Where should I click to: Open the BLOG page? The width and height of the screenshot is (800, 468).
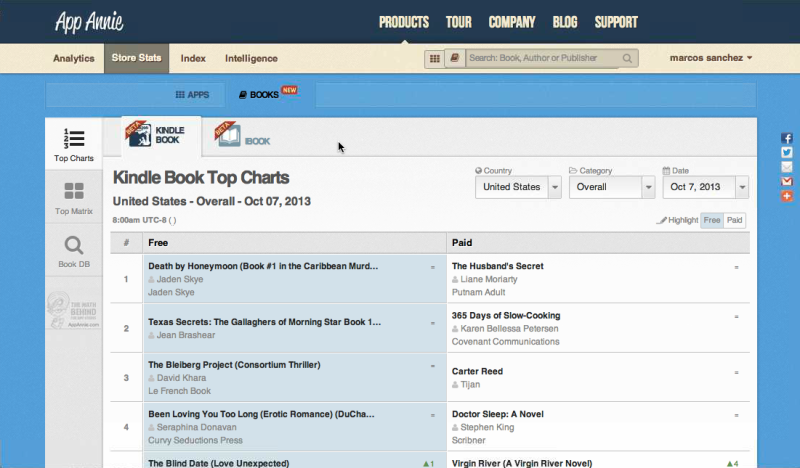point(565,22)
